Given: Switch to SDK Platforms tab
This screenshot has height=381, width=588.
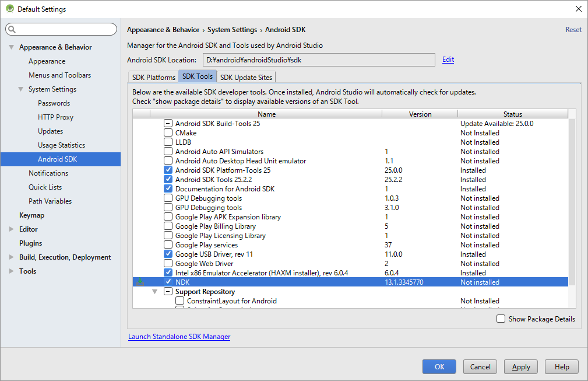Looking at the screenshot, I should 153,77.
